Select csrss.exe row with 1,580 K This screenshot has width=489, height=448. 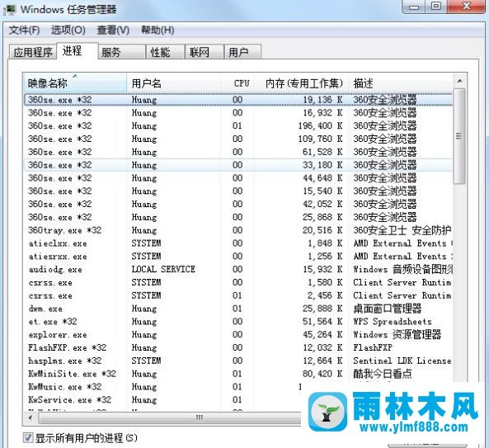coord(238,282)
